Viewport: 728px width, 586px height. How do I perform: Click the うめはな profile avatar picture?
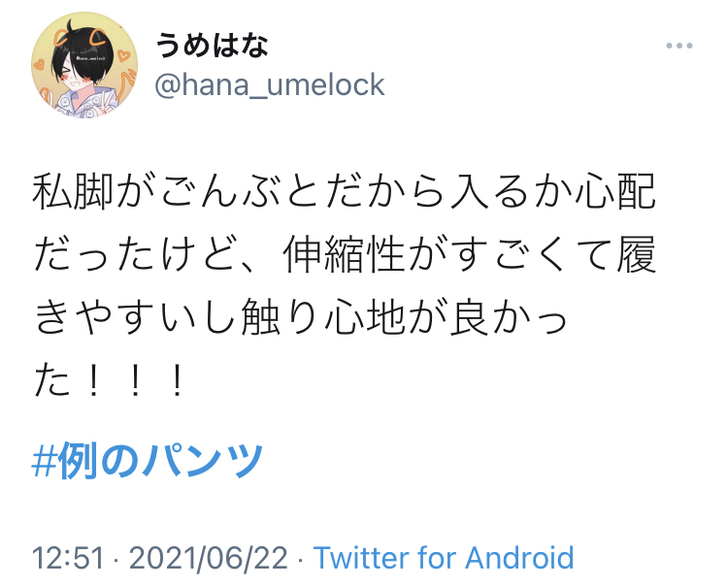[84, 65]
